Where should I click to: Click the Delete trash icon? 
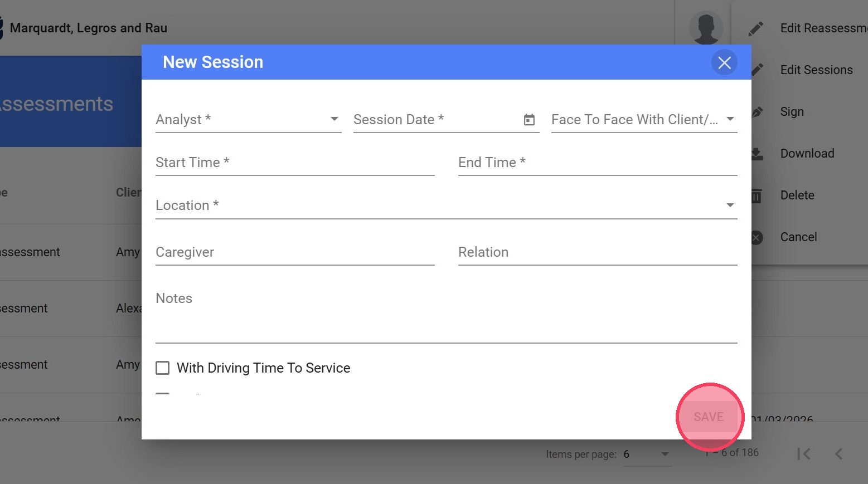tap(757, 195)
